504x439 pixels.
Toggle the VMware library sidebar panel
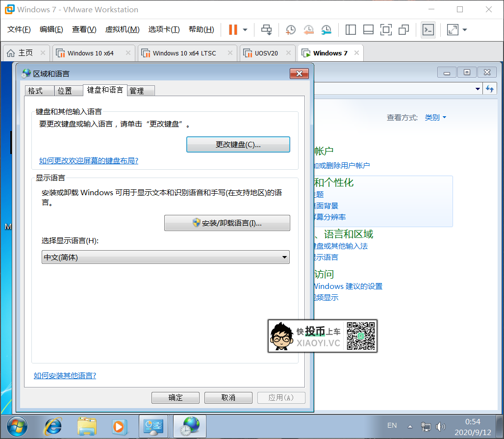pos(351,30)
